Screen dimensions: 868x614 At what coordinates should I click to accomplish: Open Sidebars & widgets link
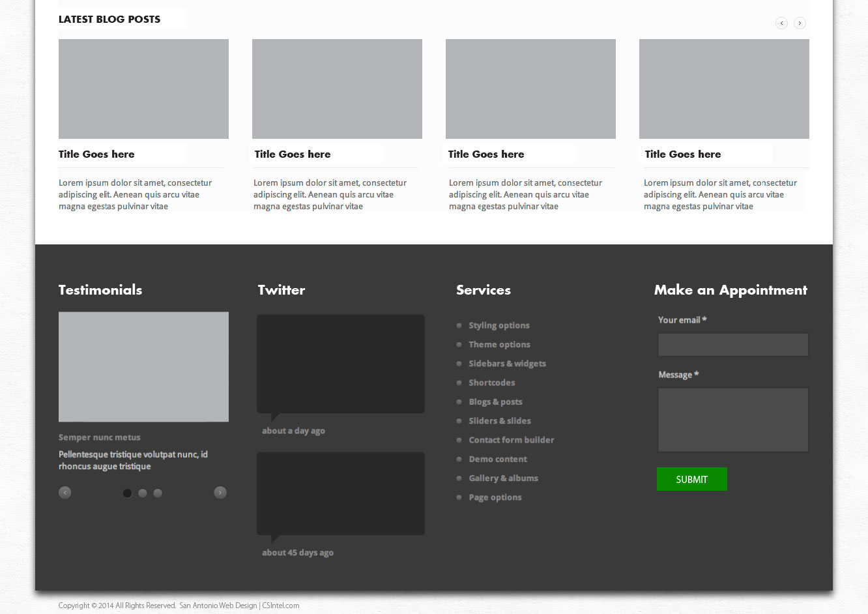[x=507, y=364]
